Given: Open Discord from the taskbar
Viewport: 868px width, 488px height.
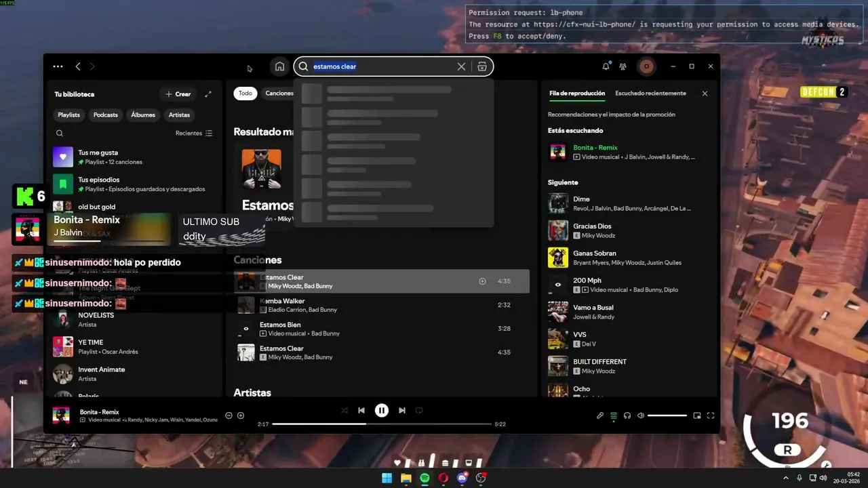Looking at the screenshot, I should (462, 478).
